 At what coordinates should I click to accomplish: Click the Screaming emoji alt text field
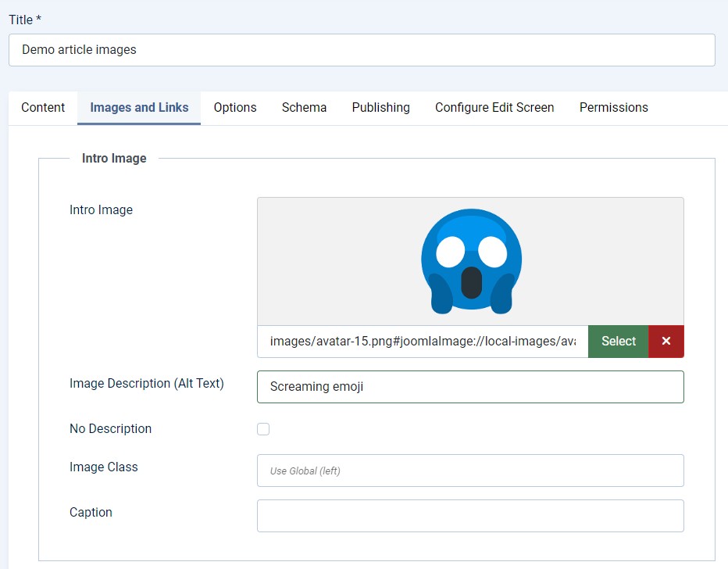tap(470, 386)
